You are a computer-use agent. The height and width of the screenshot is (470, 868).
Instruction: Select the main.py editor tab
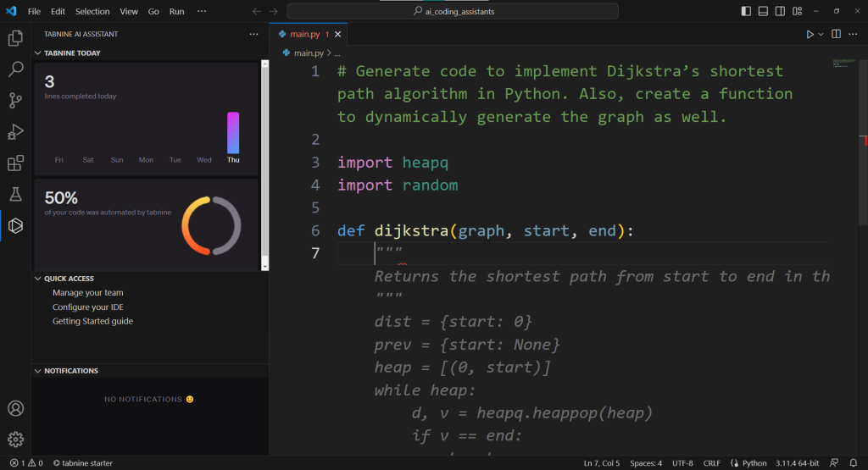tap(303, 34)
